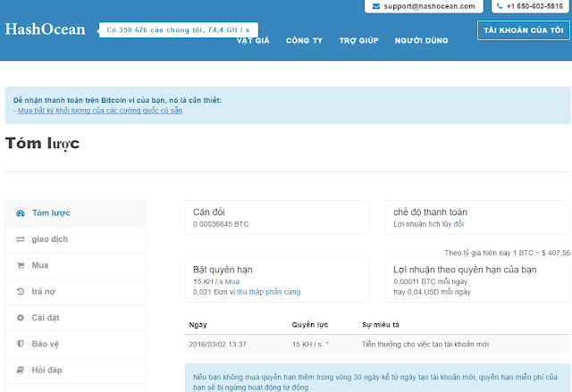Viewport: 572px width, 392px height.
Task: Click the shopping cart icon next to Mua
Action: [21, 265]
